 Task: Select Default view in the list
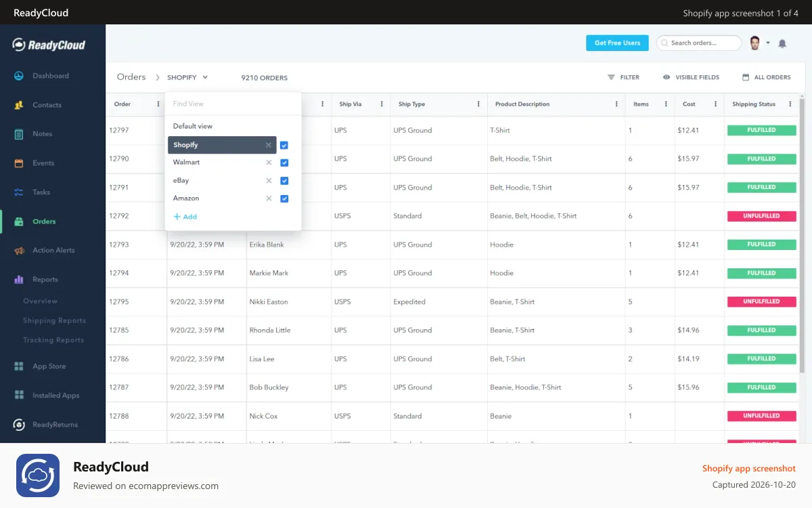[193, 126]
